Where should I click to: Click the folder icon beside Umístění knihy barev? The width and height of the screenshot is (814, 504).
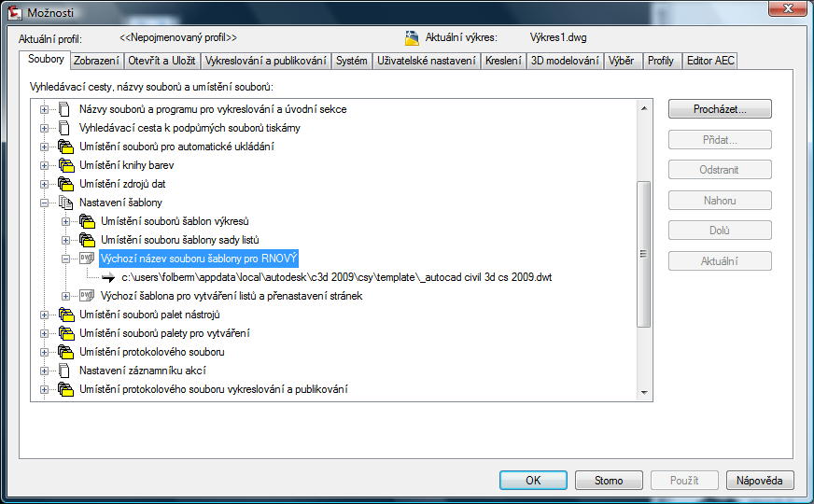65,165
